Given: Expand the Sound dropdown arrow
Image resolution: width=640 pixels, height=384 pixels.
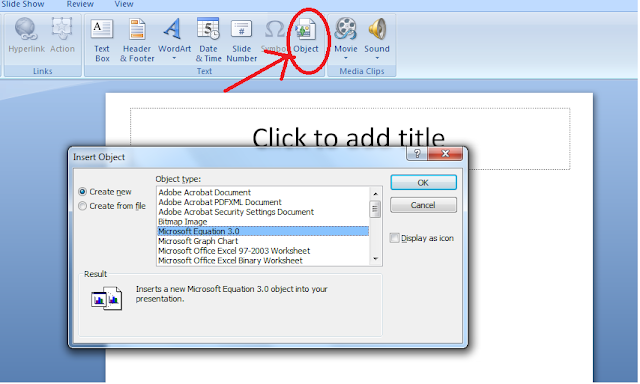Looking at the screenshot, I should pyautogui.click(x=377, y=58).
